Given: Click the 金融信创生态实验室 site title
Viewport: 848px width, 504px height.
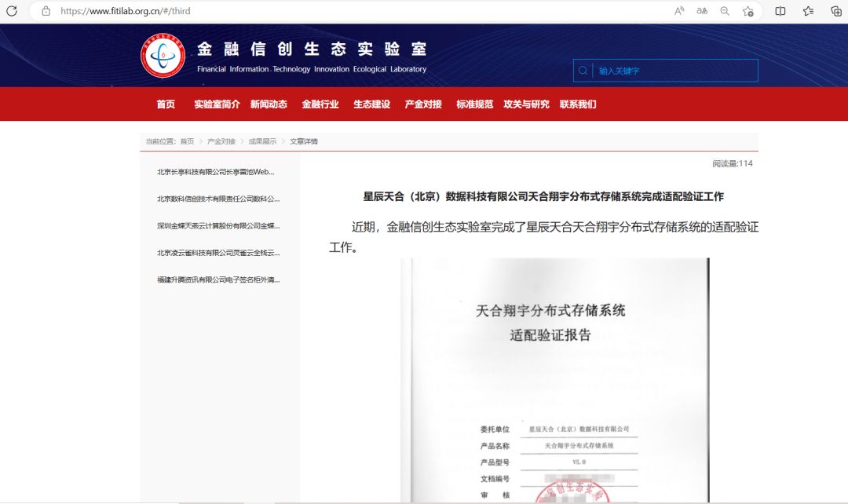Looking at the screenshot, I should (312, 49).
